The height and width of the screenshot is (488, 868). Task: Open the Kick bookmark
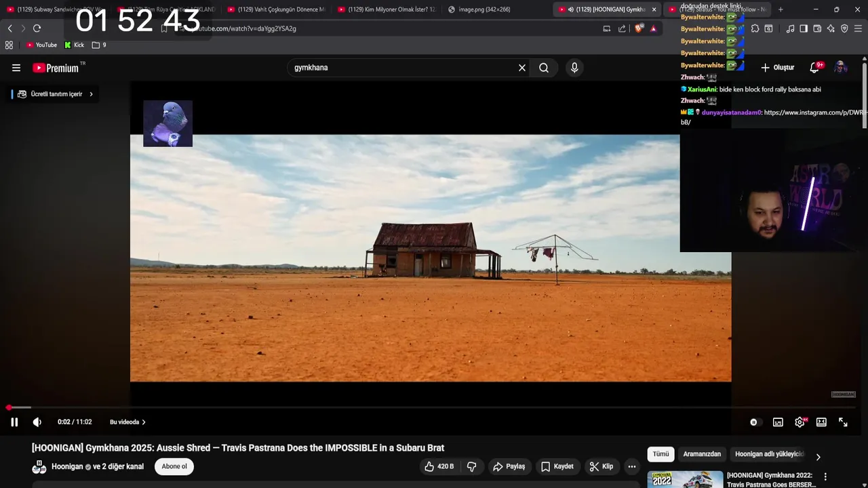tap(75, 45)
